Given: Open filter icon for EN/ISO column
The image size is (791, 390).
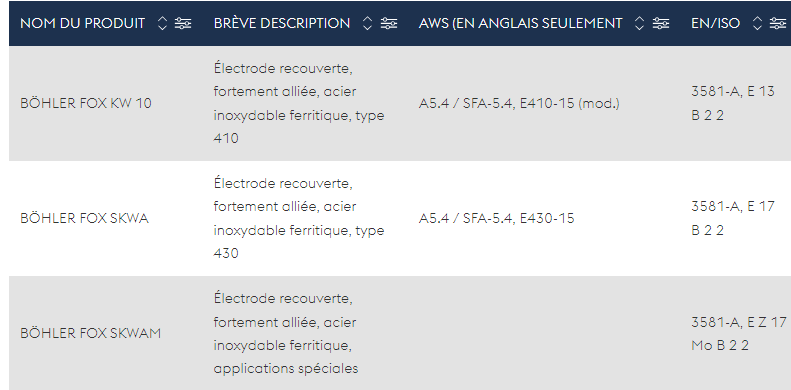Looking at the screenshot, I should 777,23.
